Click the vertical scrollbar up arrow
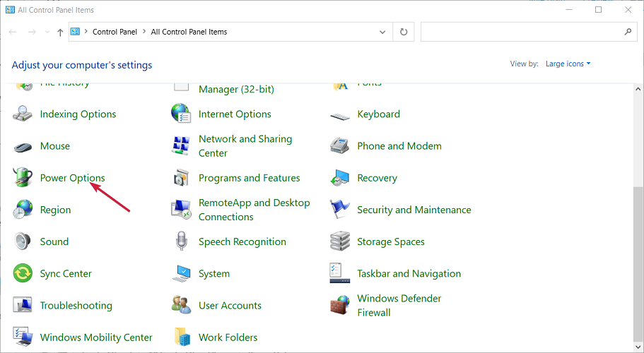644x353 pixels. (x=638, y=89)
